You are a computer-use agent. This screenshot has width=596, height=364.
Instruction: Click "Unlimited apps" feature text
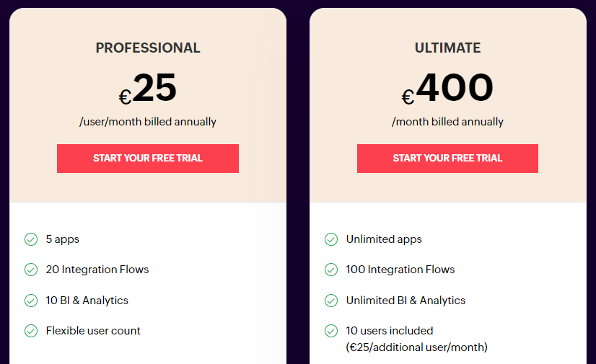[x=384, y=239]
